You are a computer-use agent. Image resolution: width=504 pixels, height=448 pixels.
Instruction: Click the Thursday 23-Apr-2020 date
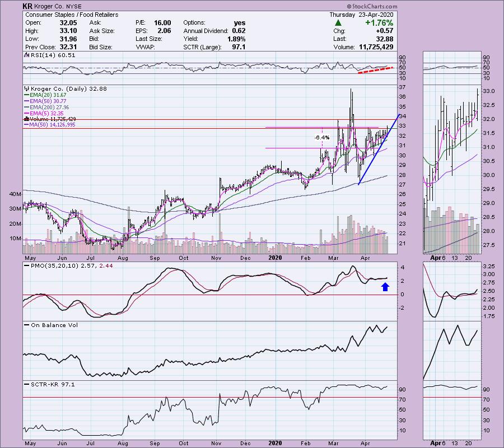(361, 15)
